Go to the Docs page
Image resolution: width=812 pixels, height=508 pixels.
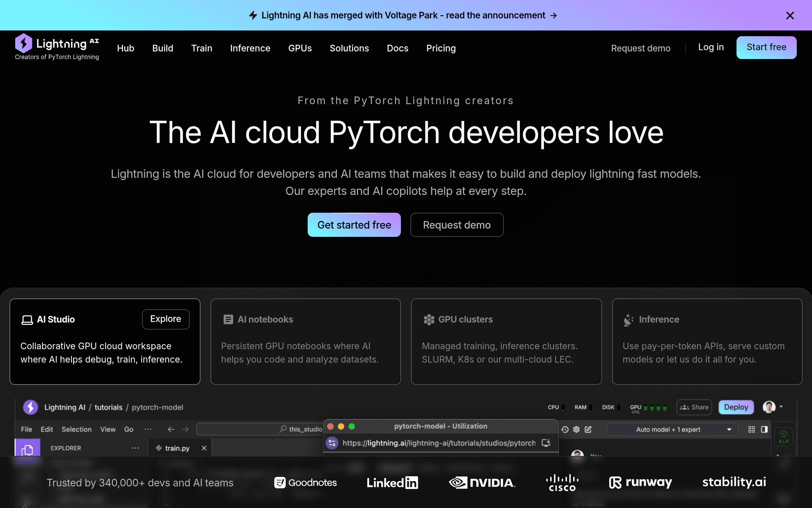click(x=397, y=48)
